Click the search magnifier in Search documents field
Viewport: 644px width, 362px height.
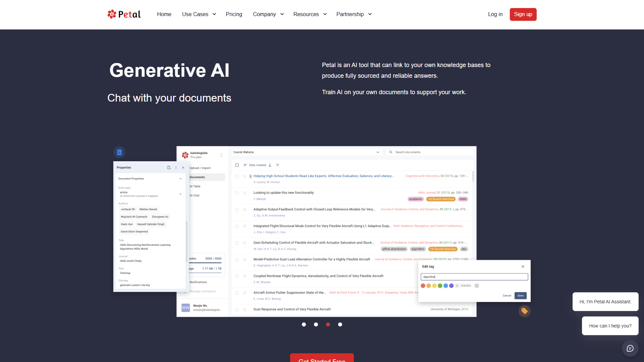tap(390, 152)
